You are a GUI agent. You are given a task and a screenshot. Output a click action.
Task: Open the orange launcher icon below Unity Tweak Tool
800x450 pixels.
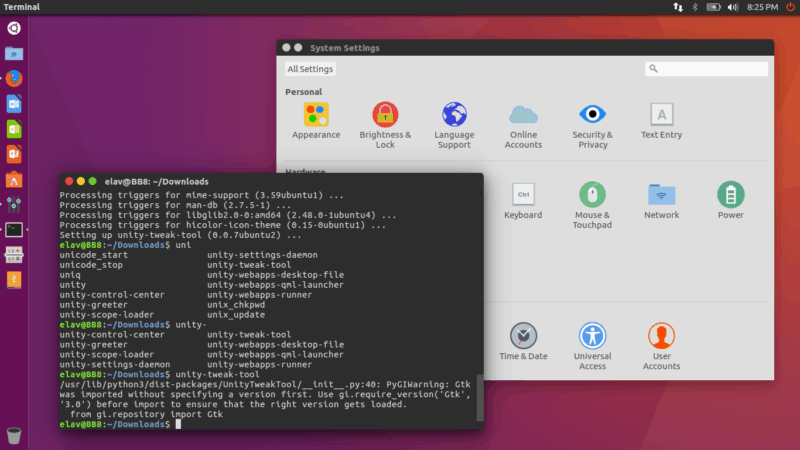tap(14, 280)
